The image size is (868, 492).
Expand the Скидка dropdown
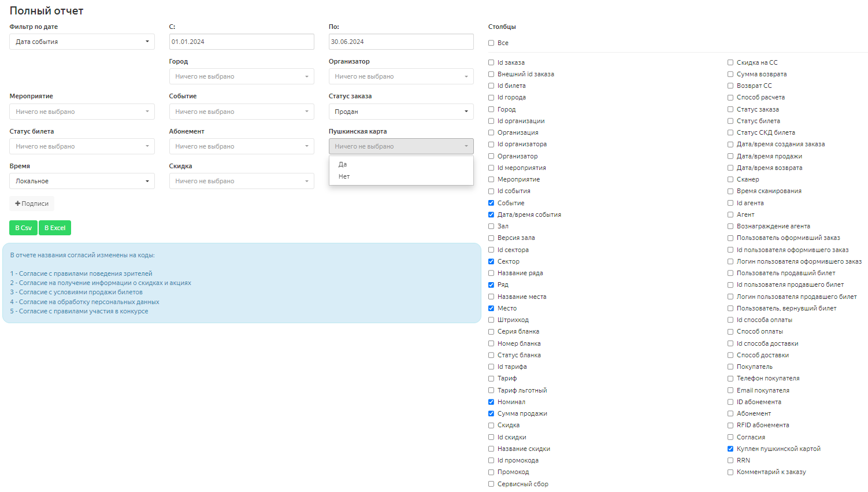coord(241,181)
